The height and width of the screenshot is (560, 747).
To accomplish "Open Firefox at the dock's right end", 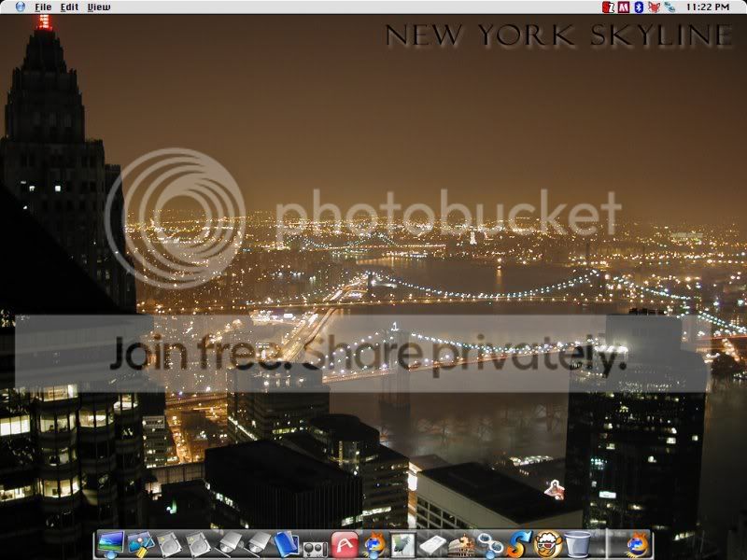I will [x=638, y=543].
